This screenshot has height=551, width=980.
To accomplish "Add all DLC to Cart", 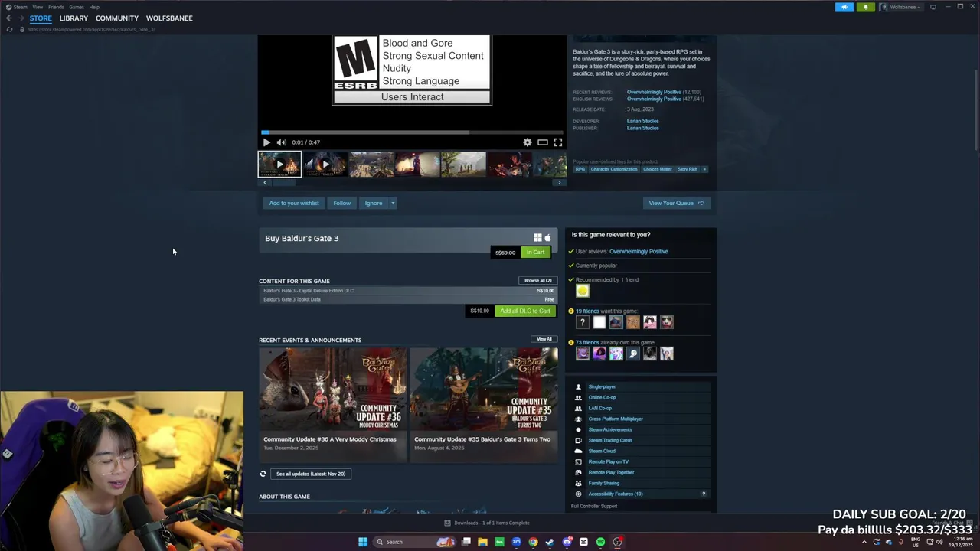I will (x=525, y=311).
